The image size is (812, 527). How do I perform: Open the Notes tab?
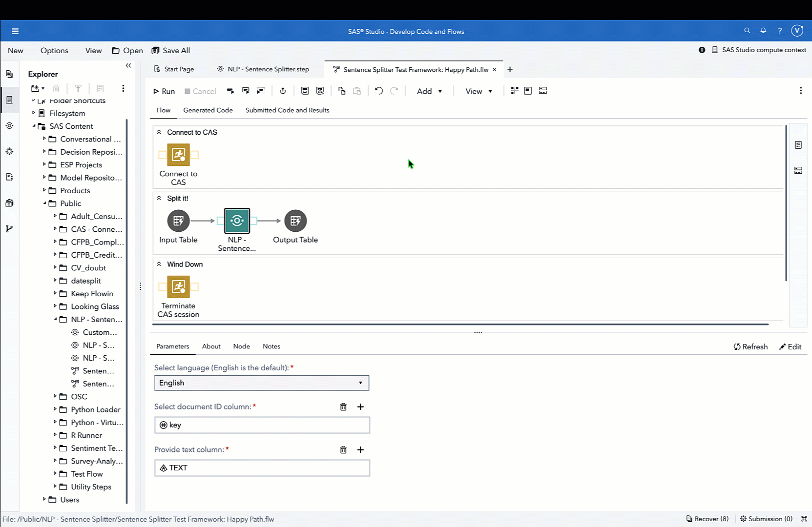[271, 346]
